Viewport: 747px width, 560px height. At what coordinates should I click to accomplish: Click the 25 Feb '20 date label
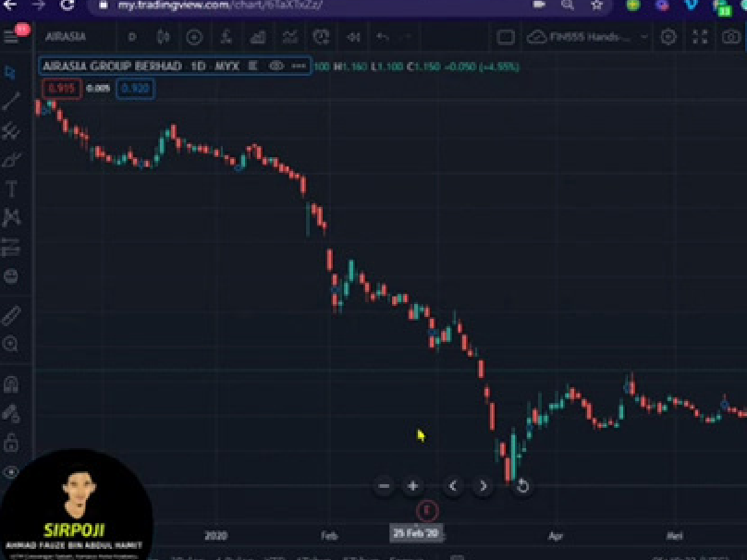[x=415, y=533]
